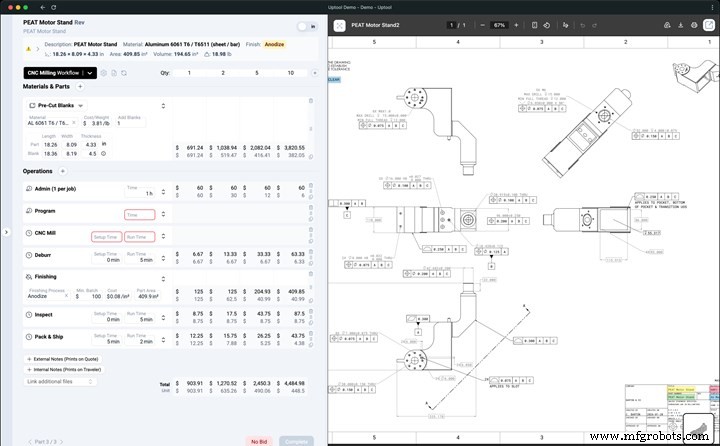The height and width of the screenshot is (446, 720).
Task: Click the Finishing row reorder stepper
Action: 163,279
